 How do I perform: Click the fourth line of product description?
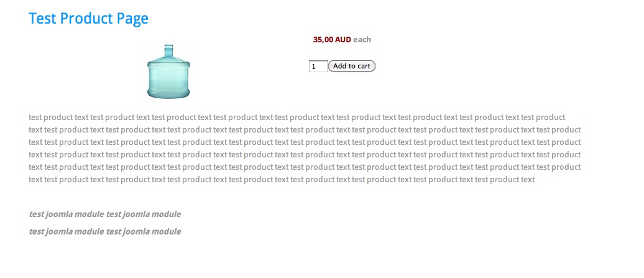tap(305, 154)
